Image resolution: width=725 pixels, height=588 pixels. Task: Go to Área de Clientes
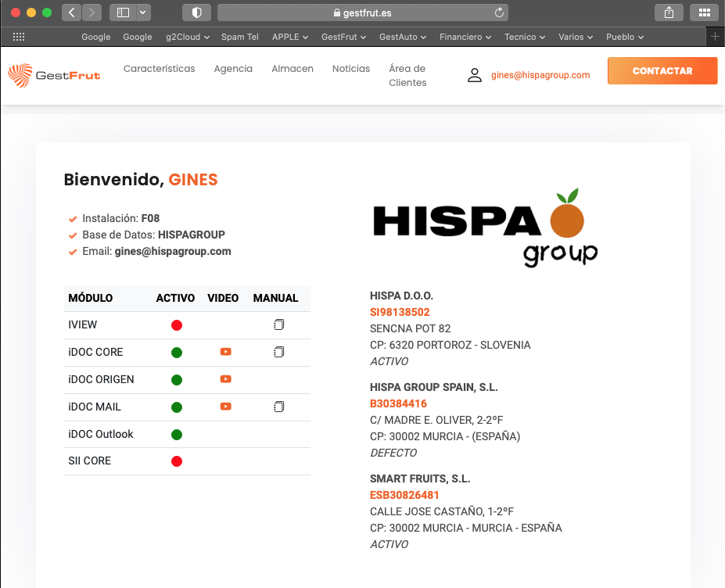(x=407, y=75)
